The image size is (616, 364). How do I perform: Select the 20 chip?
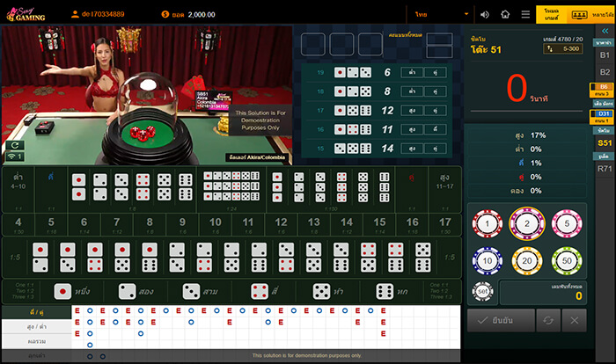(x=527, y=261)
